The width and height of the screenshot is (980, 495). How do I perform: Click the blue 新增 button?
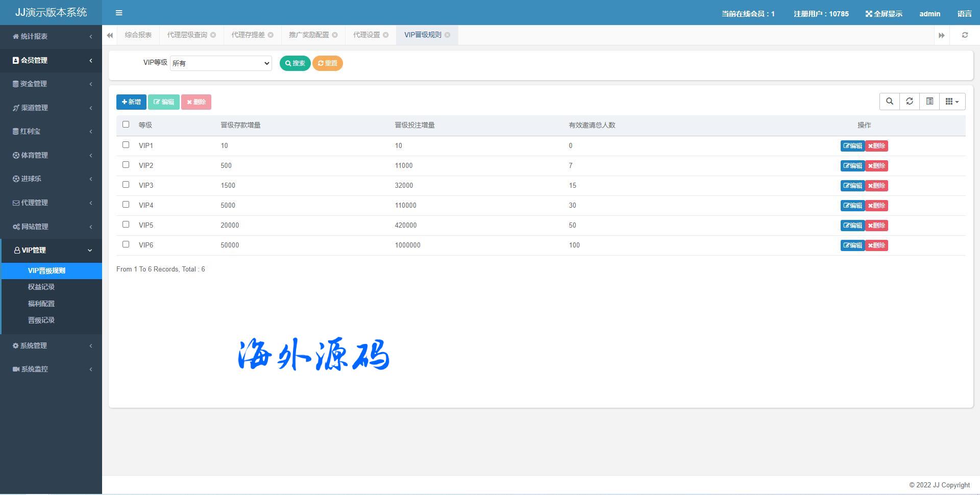click(x=131, y=102)
